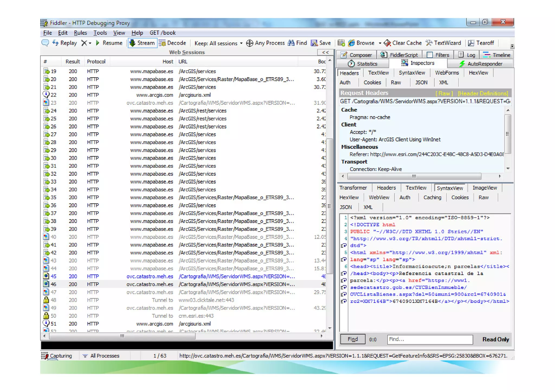Click the Find binoculars icon
Viewport: 555px width, 392px height.
pyautogui.click(x=291, y=43)
